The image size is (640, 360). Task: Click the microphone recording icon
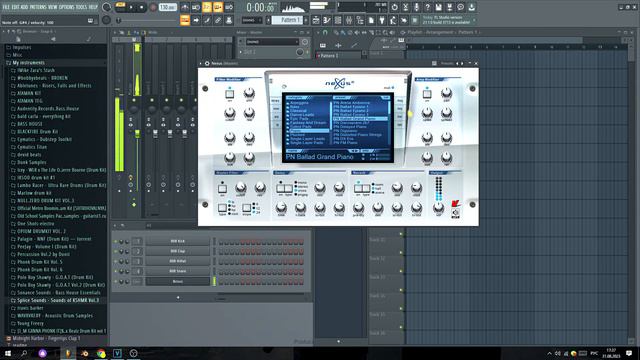pos(416,7)
